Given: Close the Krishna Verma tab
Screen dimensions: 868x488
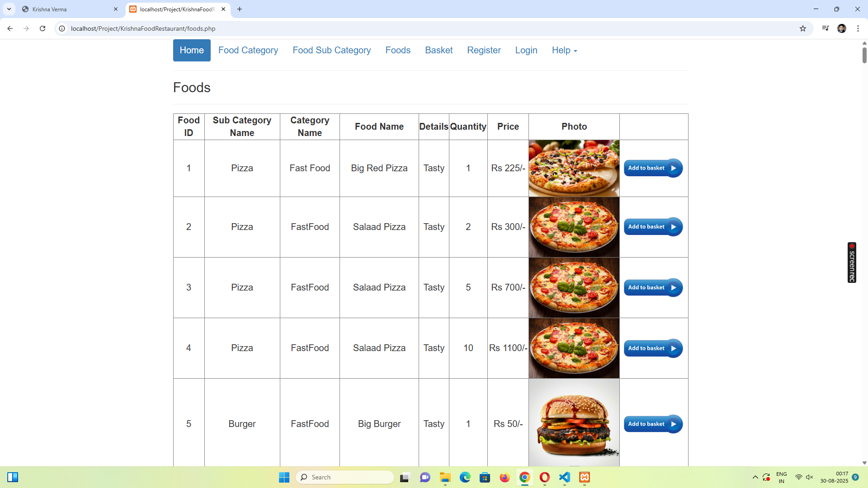Looking at the screenshot, I should tap(116, 9).
